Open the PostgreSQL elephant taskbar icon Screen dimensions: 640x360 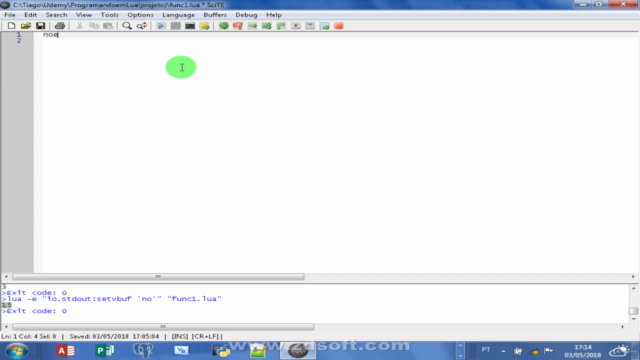pos(143,351)
